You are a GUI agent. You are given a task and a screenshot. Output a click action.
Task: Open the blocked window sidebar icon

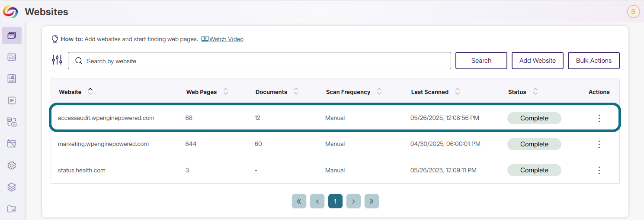12,144
